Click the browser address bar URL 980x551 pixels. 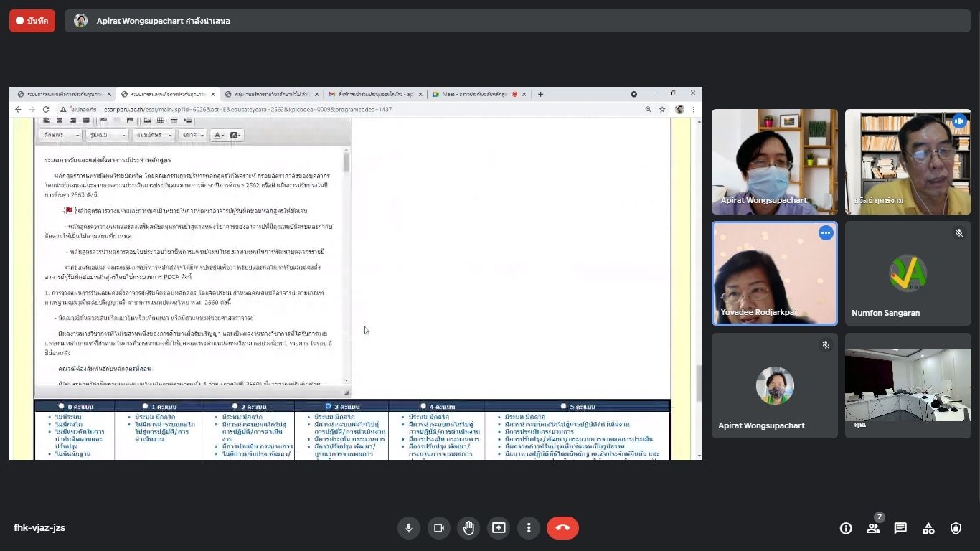click(248, 110)
